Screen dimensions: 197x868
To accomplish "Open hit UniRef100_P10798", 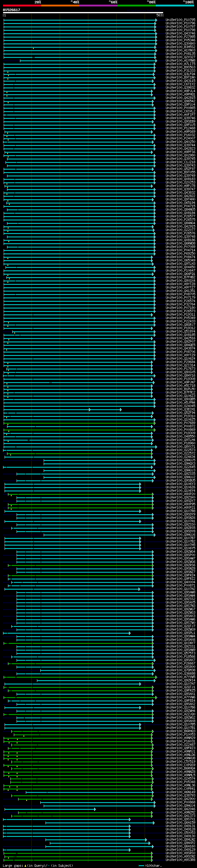I will coord(180,30).
